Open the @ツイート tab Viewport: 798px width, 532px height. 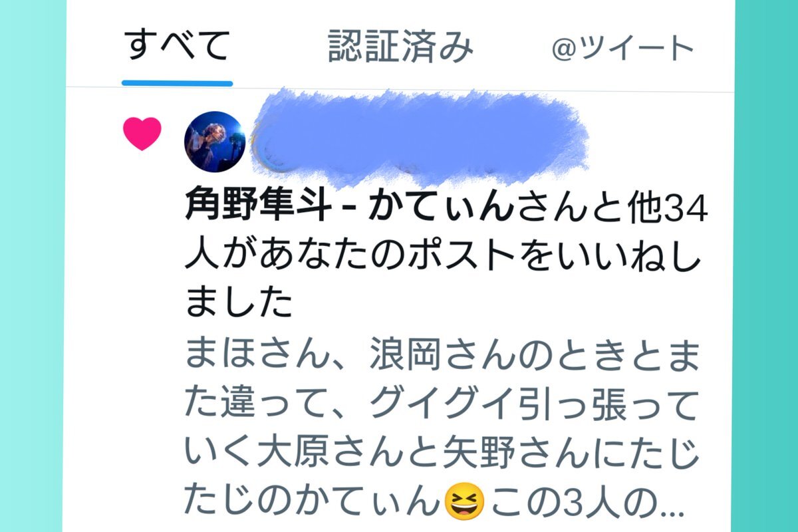[x=622, y=48]
